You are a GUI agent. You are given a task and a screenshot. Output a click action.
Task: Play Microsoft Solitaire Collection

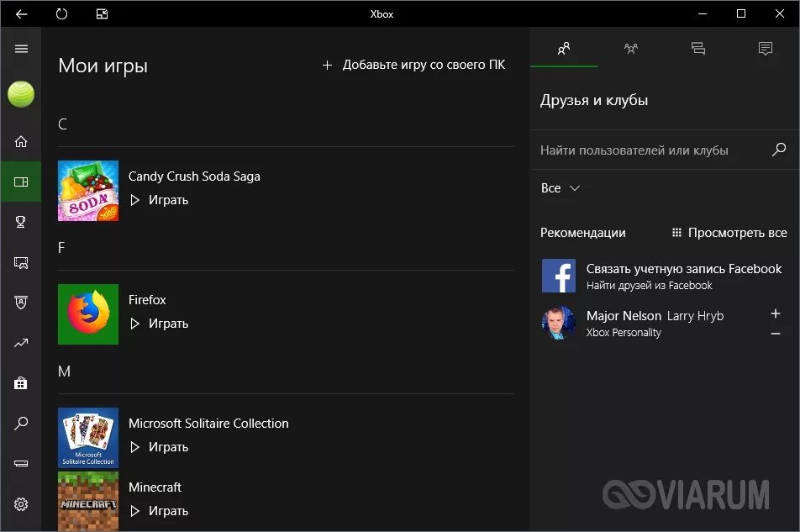pyautogui.click(x=159, y=447)
